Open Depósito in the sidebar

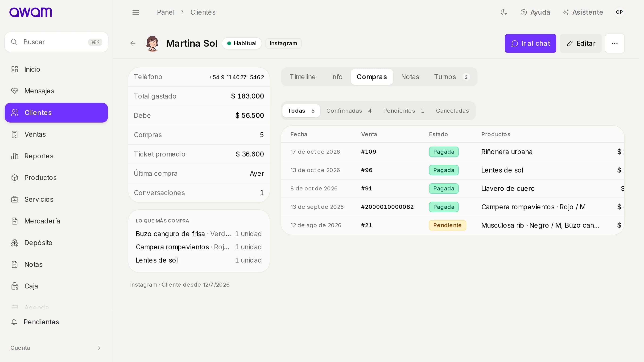click(x=56, y=243)
